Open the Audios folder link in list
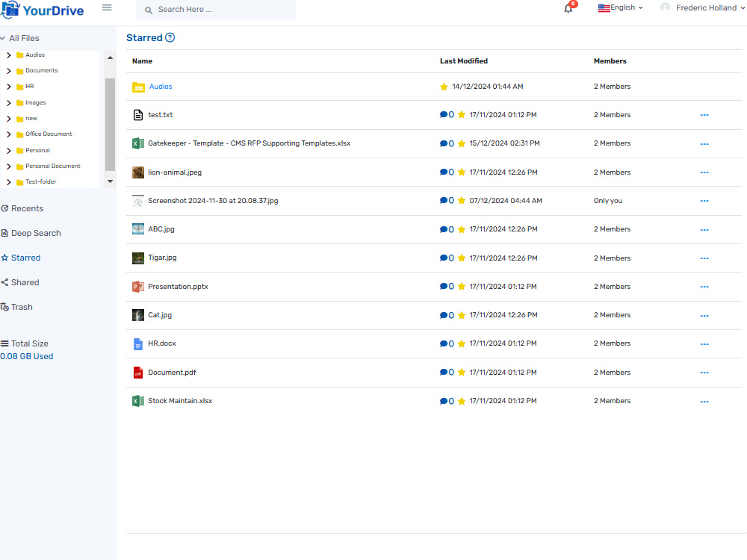The image size is (747, 560). [x=161, y=87]
